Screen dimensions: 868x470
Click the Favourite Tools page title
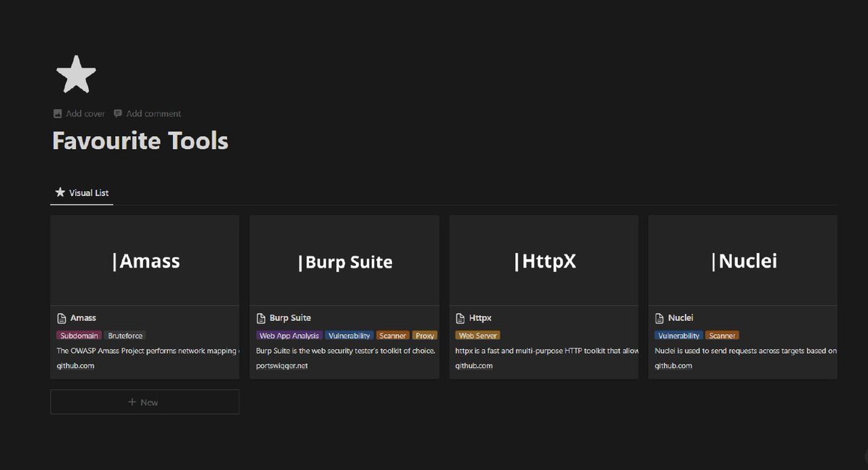coord(140,140)
